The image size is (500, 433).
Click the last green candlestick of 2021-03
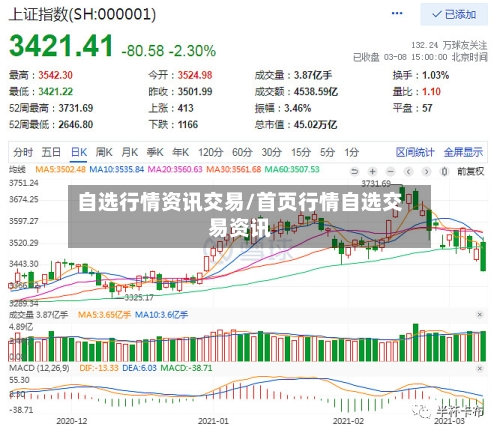(483, 256)
